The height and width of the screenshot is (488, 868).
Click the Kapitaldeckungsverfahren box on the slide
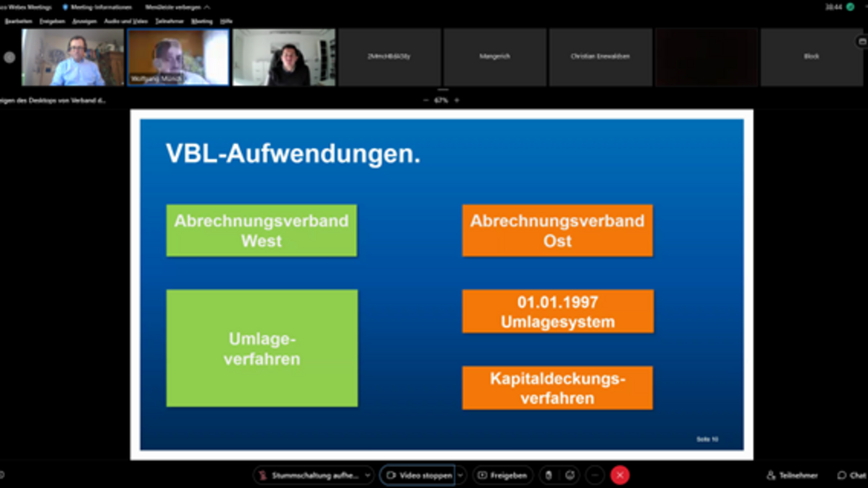click(557, 388)
